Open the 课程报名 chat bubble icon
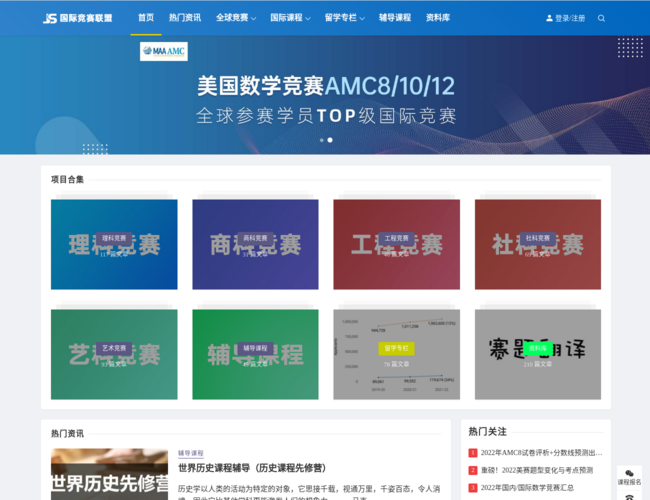 (629, 474)
